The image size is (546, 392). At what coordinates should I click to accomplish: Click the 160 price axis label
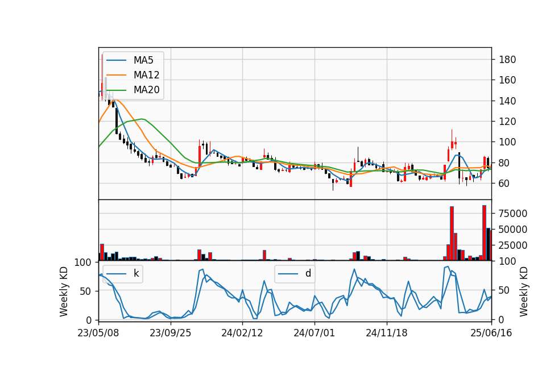click(507, 80)
